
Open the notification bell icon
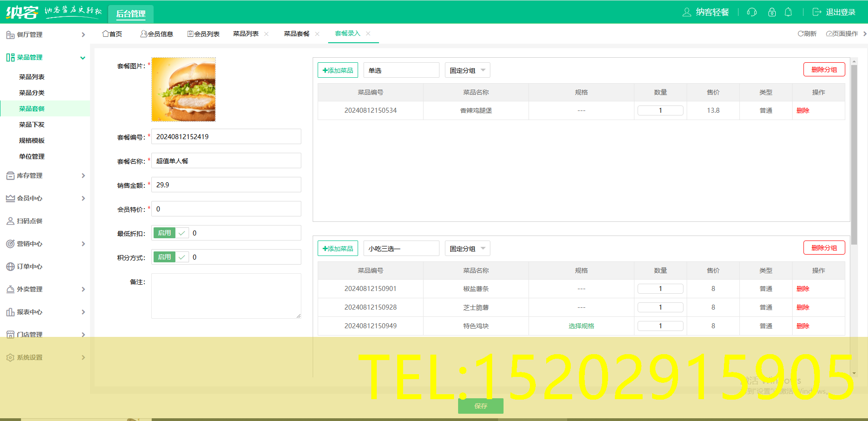point(788,12)
